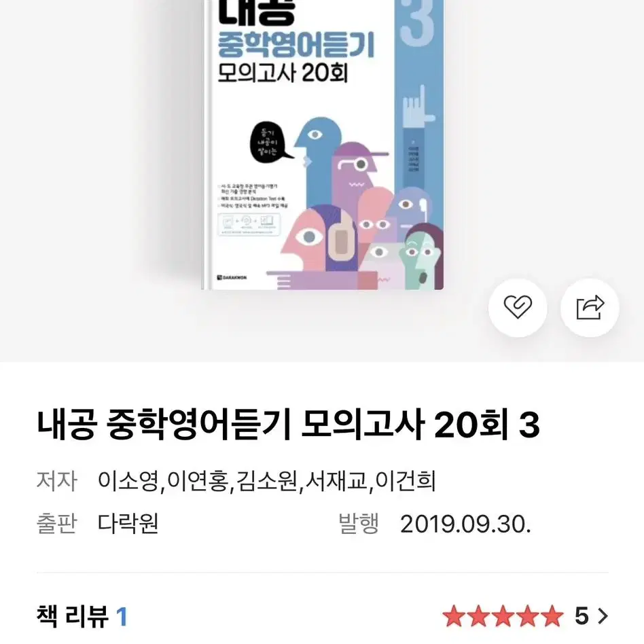Open the 책 리뷰 section heading
This screenshot has height=644, width=644.
coord(72,616)
